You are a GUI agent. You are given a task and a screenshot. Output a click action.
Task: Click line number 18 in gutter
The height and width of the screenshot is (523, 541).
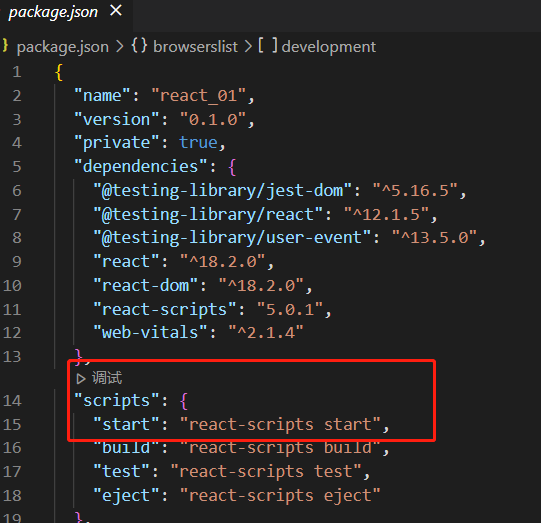12,496
